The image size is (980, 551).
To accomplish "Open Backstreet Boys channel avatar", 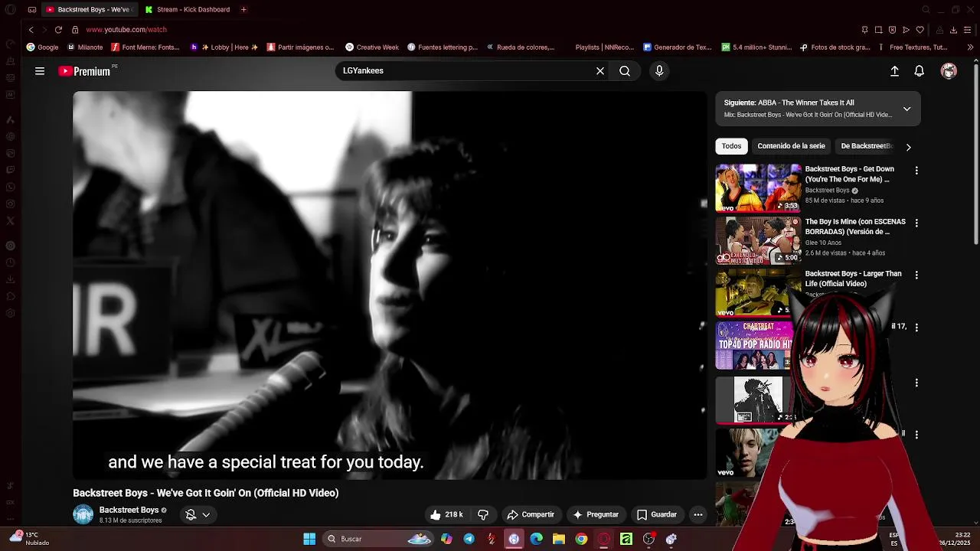I will pyautogui.click(x=83, y=514).
